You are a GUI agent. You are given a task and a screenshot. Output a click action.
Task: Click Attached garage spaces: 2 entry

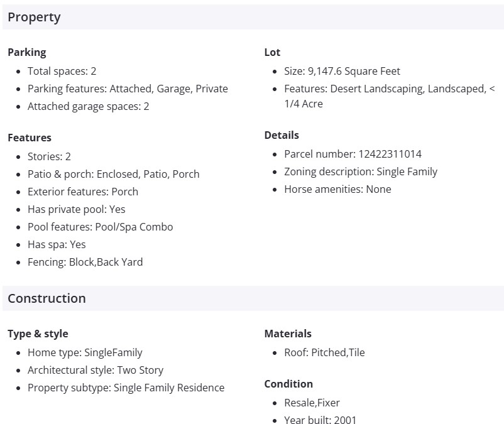point(88,106)
